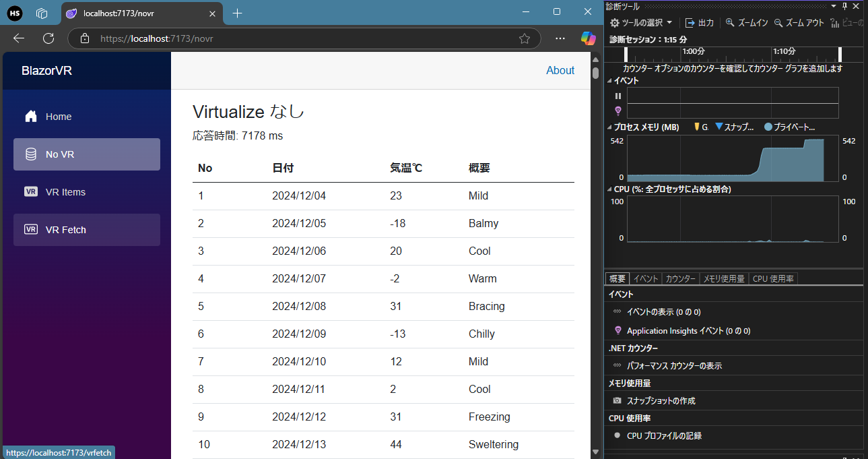The width and height of the screenshot is (868, 459).
Task: Open a new browser tab
Action: tap(237, 13)
